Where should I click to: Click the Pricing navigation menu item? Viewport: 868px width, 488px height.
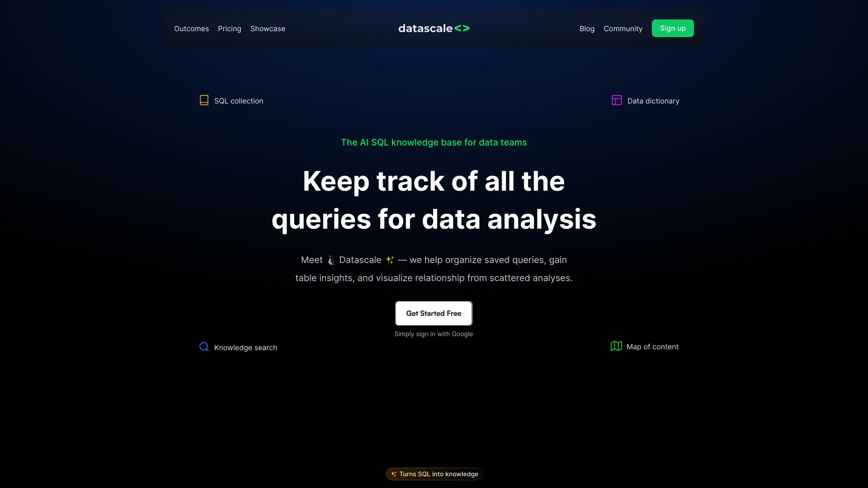click(229, 28)
